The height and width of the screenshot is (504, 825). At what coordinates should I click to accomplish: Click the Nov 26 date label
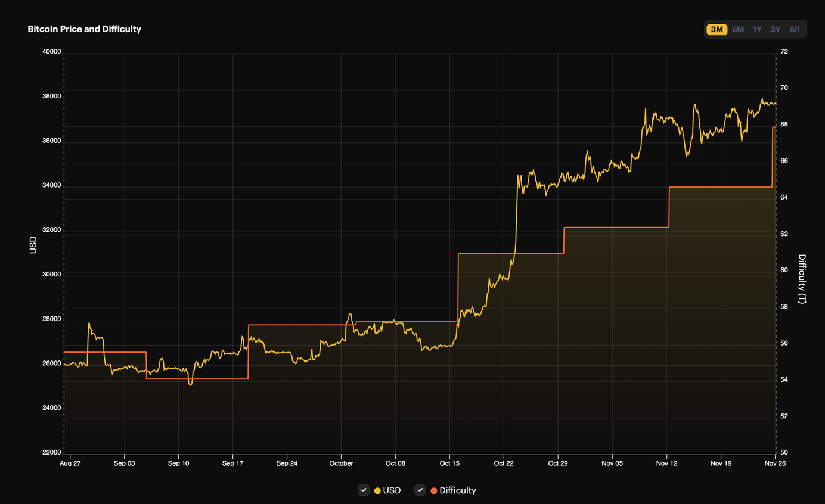coord(775,463)
